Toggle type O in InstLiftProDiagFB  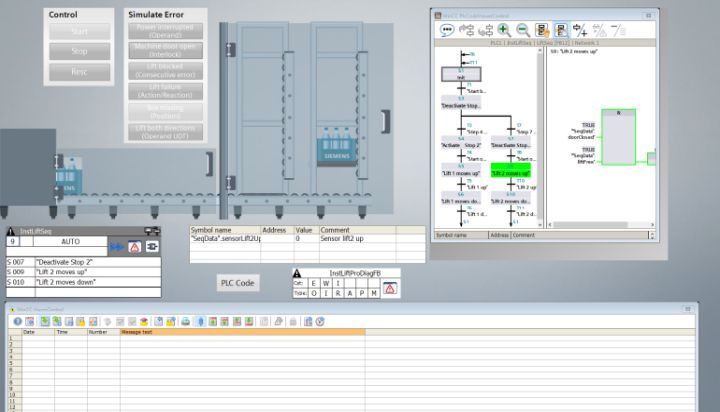click(314, 293)
